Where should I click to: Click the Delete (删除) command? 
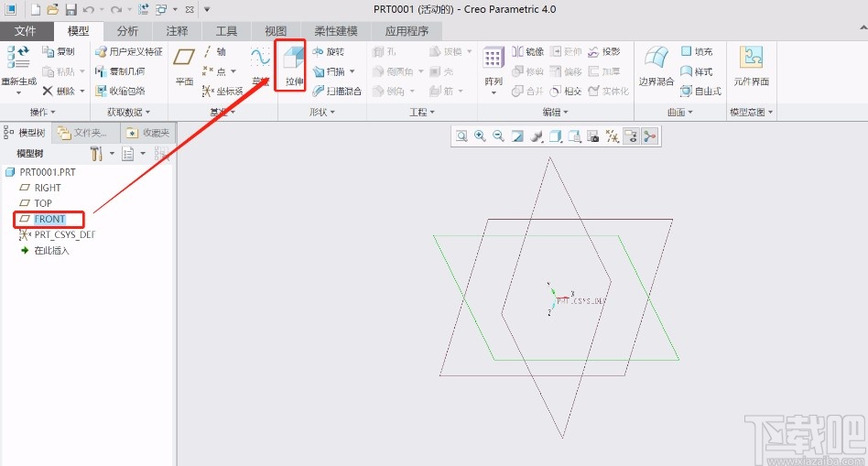coord(60,91)
